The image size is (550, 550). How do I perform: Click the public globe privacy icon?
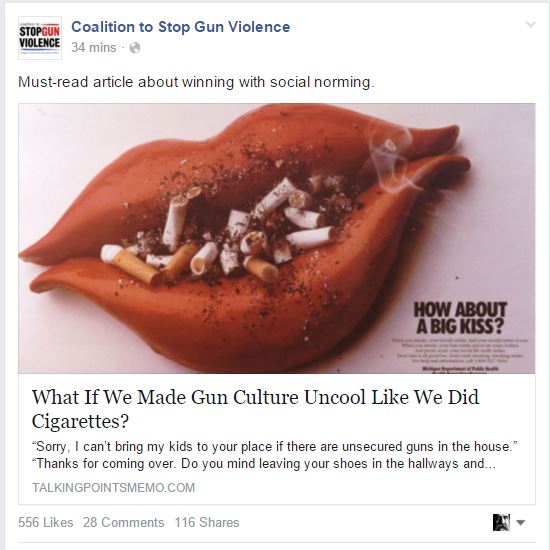coord(135,48)
